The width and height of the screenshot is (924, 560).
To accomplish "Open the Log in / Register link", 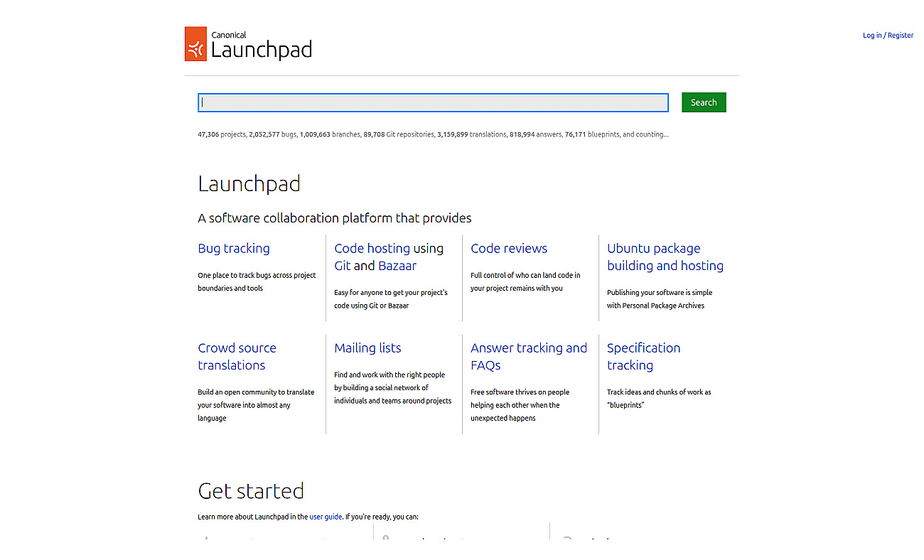I will click(888, 36).
